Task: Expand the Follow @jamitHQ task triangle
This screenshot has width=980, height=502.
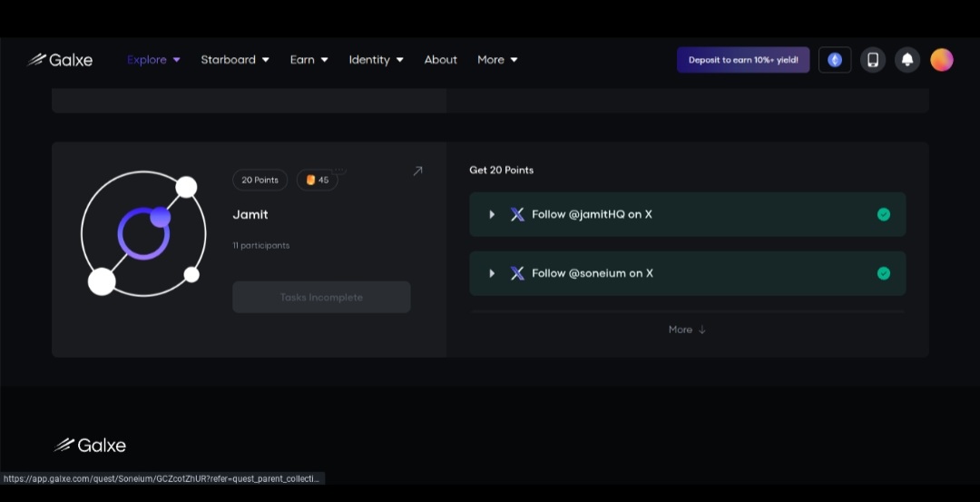Action: [492, 214]
